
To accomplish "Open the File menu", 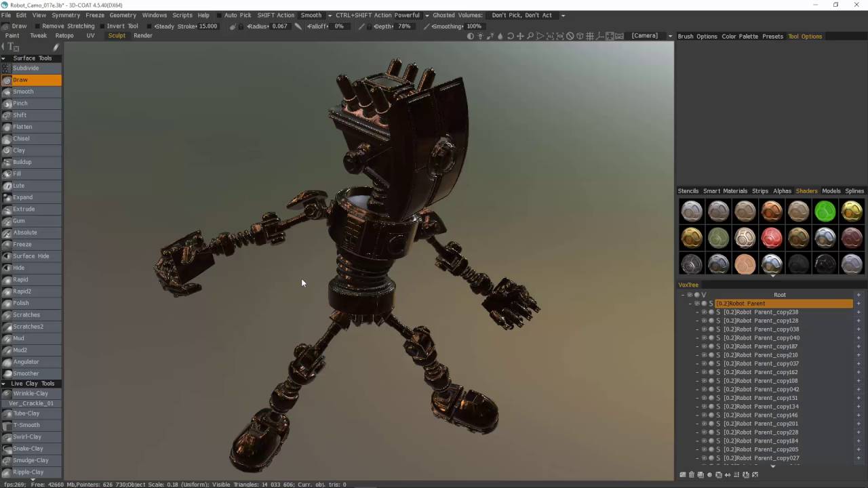I will click(6, 15).
